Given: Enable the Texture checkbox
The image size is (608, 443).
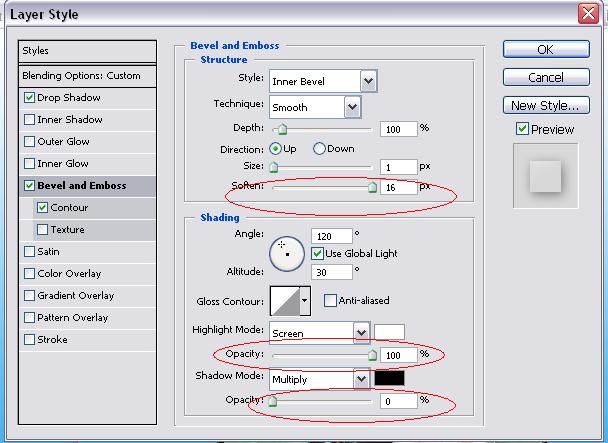Looking at the screenshot, I should 43,230.
